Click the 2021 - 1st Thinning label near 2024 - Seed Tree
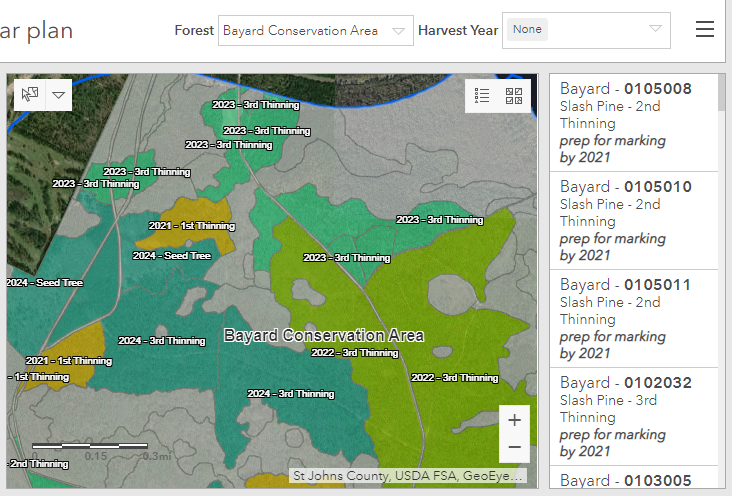 point(192,226)
